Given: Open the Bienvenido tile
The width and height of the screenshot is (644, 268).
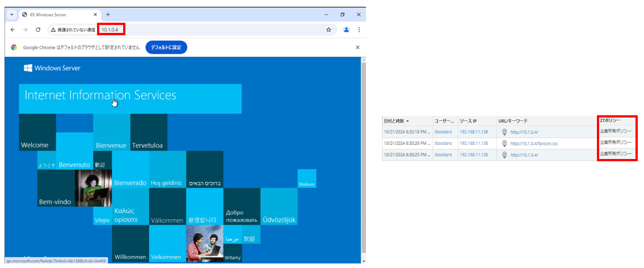Looking at the screenshot, I should 130,169.
